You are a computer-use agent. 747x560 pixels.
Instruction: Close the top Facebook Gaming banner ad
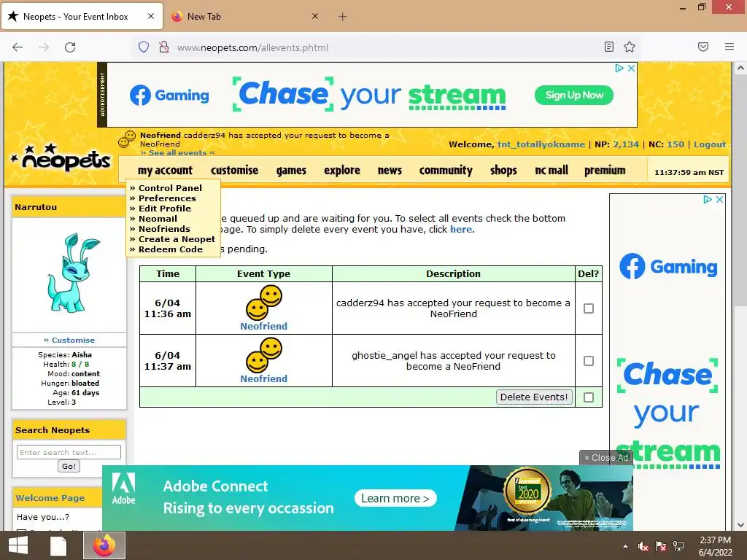[631, 68]
